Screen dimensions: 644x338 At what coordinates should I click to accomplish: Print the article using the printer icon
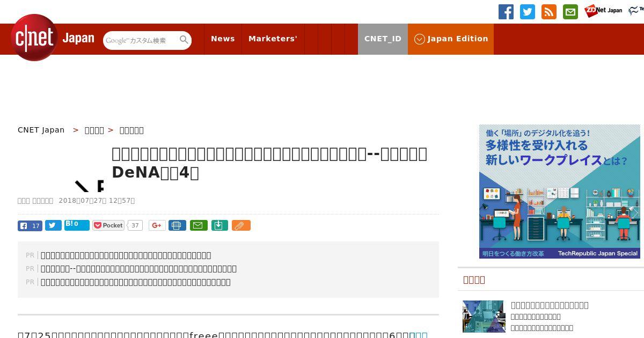coord(177,225)
